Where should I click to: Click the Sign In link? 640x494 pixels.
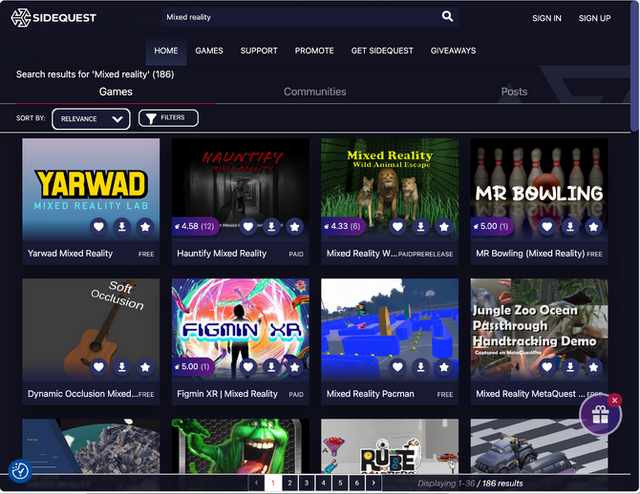(x=547, y=18)
